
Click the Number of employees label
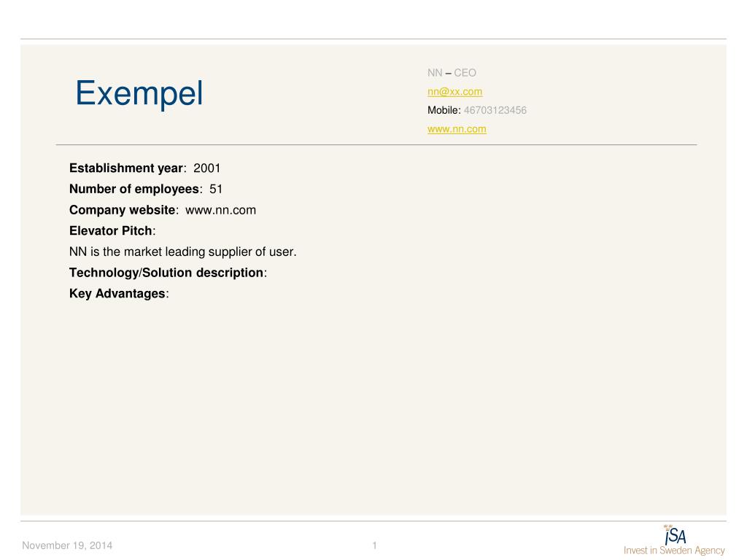pyautogui.click(x=134, y=189)
